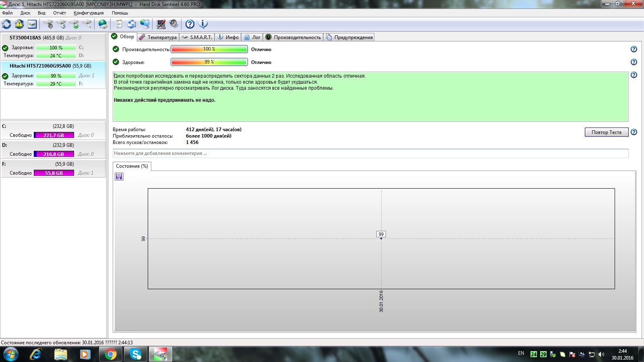The width and height of the screenshot is (644, 362).
Task: Select the ST3500418AS disk in the list
Action: pos(54,47)
